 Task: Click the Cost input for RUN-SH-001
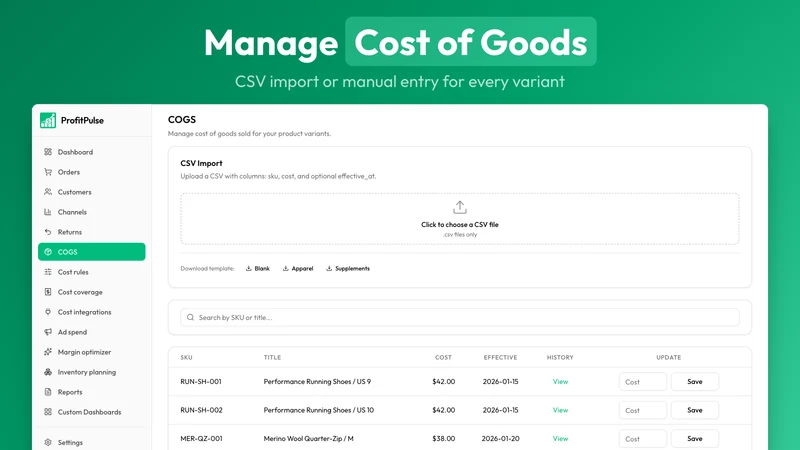click(643, 382)
